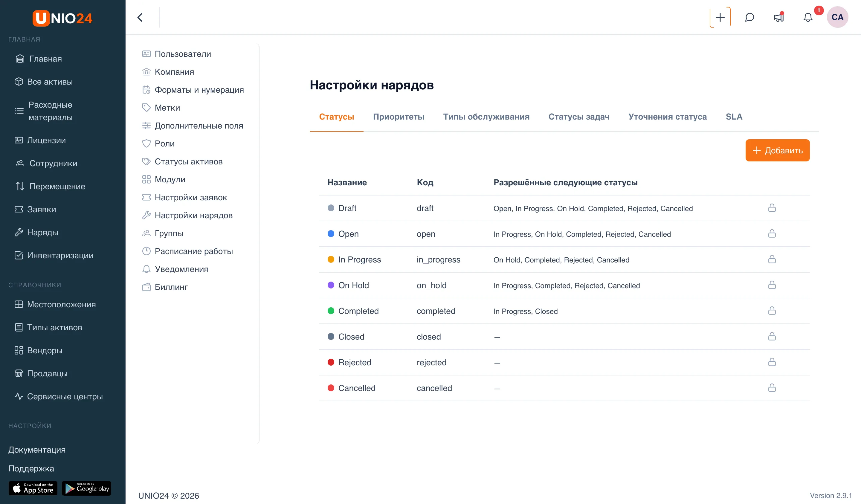This screenshot has height=504, width=861.
Task: Click lock icon in Open row
Action: (772, 234)
